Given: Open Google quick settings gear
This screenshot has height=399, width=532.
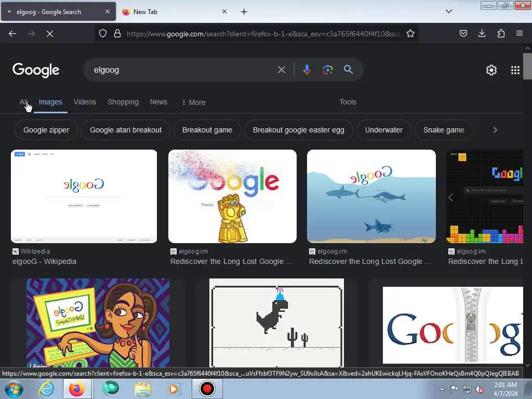Looking at the screenshot, I should [491, 70].
